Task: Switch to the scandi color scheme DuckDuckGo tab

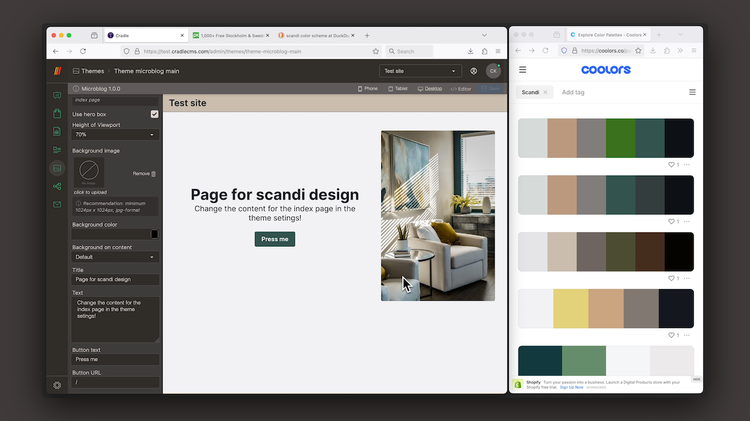Action: click(314, 35)
